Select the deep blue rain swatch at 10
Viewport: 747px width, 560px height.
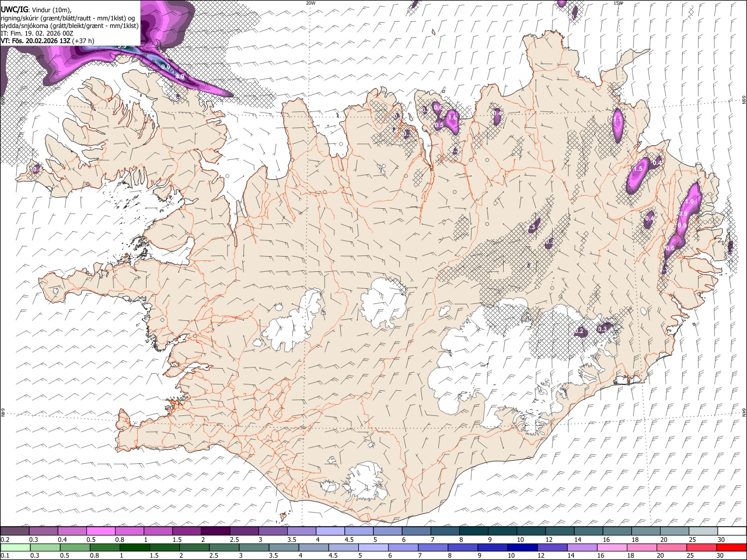click(522, 547)
